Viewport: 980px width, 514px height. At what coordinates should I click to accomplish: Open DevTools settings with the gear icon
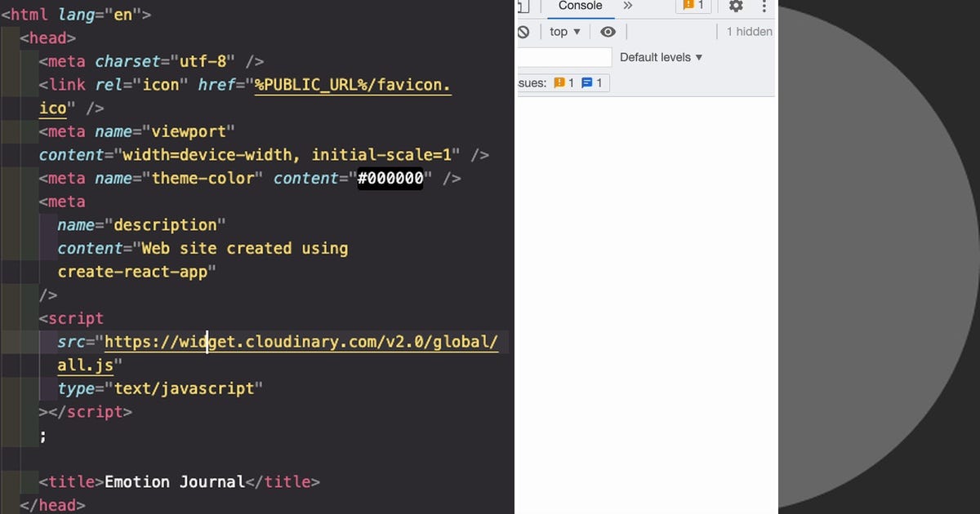tap(735, 7)
